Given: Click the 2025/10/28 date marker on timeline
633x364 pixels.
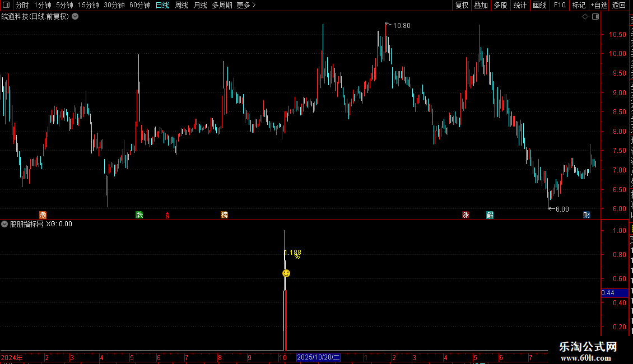Looking at the screenshot, I should [319, 357].
